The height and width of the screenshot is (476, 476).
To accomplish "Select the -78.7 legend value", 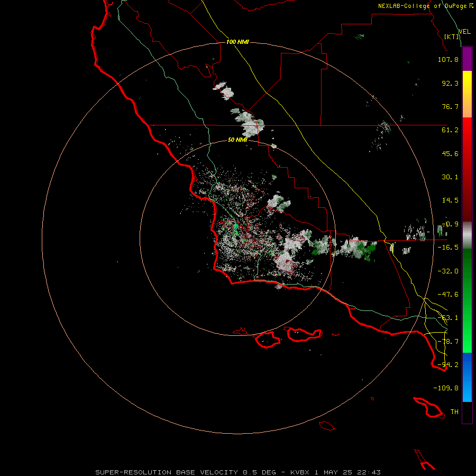I will pyautogui.click(x=448, y=342).
